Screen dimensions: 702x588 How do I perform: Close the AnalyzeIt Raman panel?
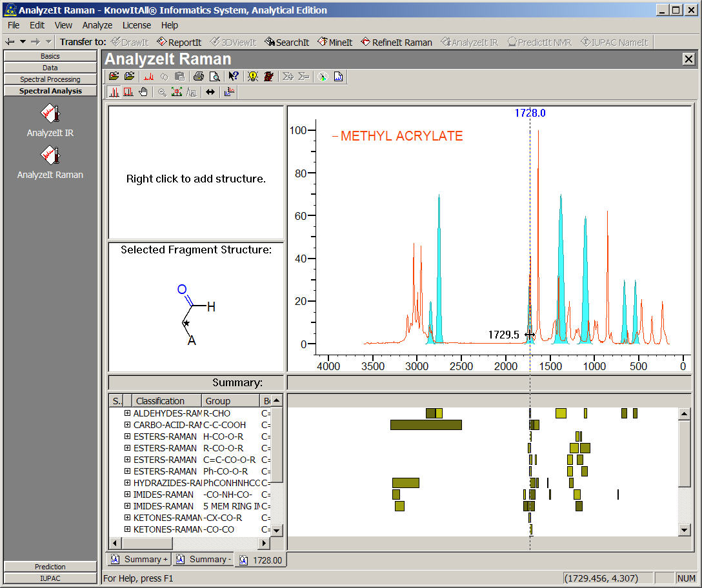[x=688, y=59]
